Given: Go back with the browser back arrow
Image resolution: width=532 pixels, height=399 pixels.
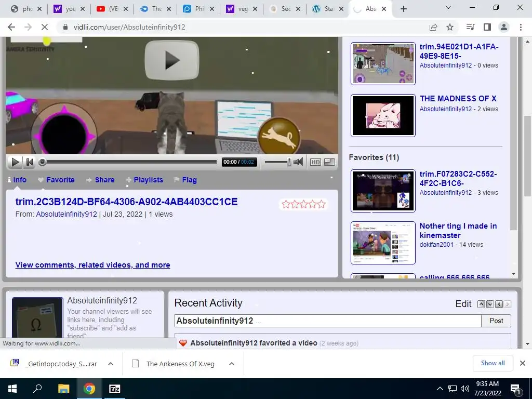Looking at the screenshot, I should tap(11, 27).
